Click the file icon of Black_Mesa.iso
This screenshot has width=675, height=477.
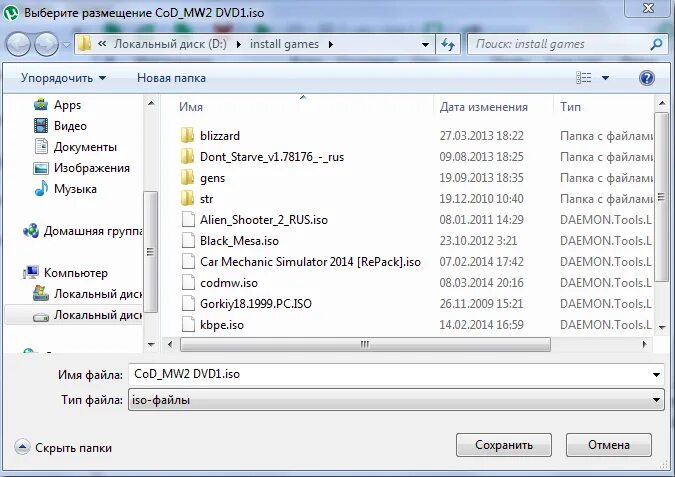point(188,241)
